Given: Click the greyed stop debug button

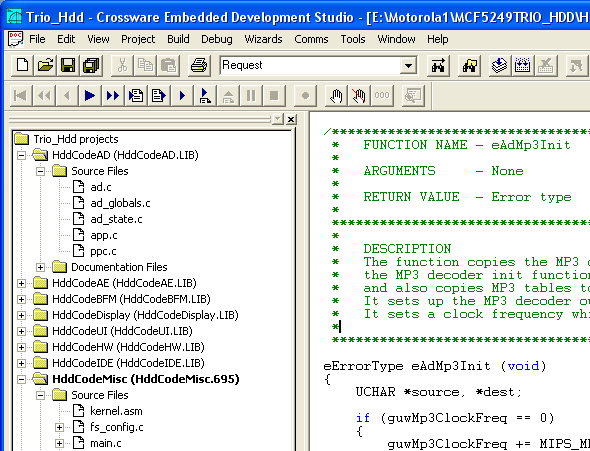Looking at the screenshot, I should coord(274,96).
